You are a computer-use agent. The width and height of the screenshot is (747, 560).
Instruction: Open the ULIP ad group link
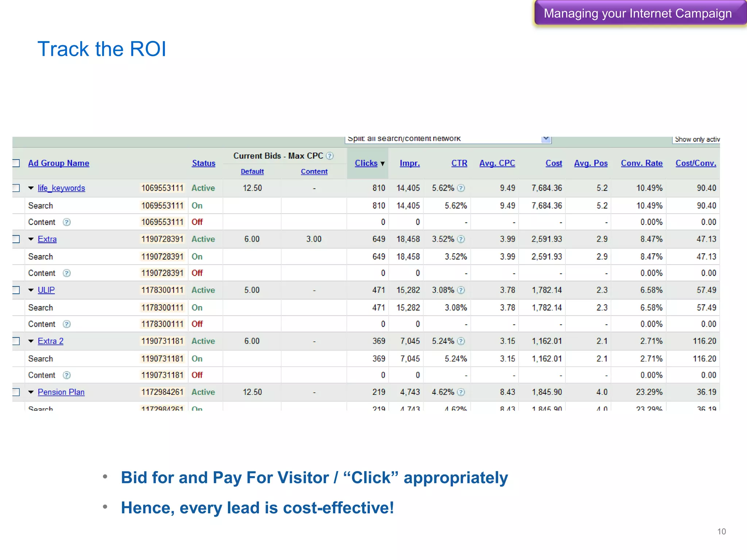tap(46, 290)
